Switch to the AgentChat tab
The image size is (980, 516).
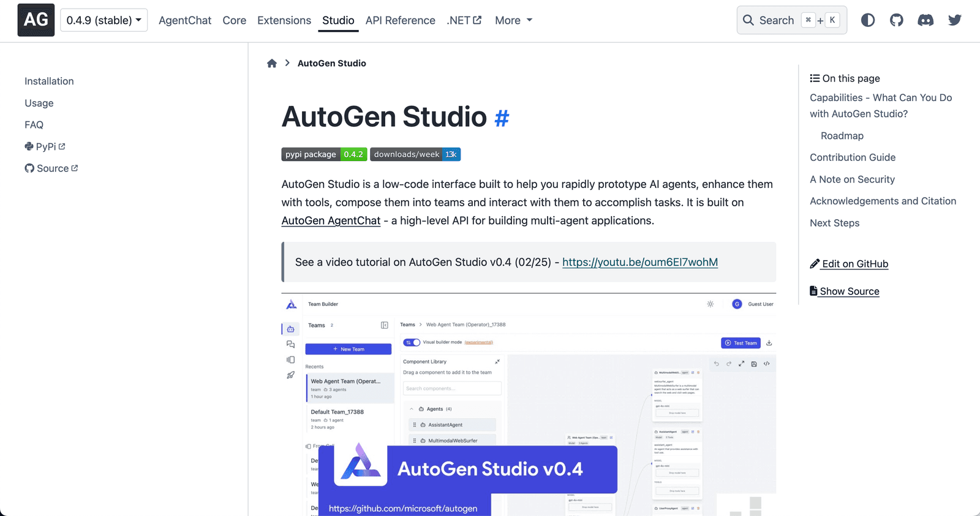coord(185,20)
